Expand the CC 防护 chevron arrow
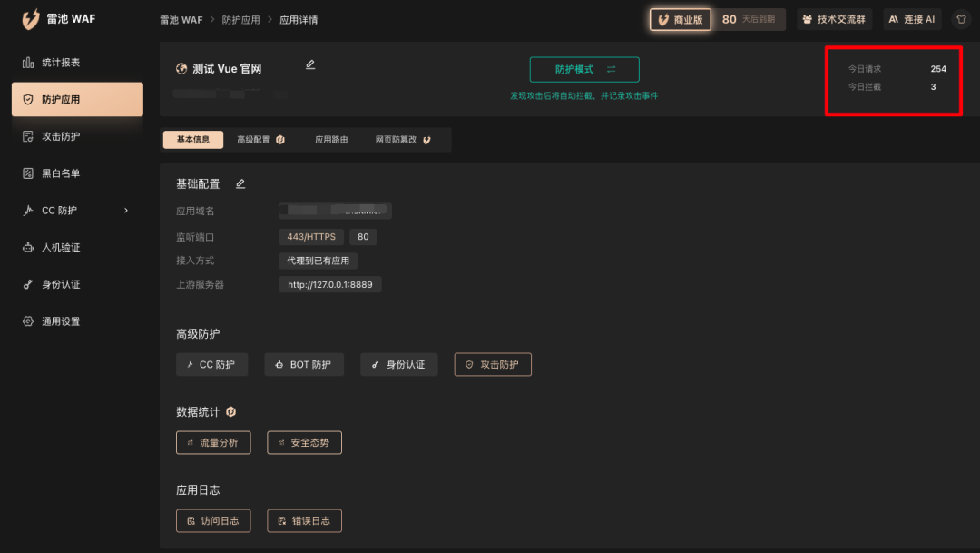Screen dimensions: 980x553 point(126,210)
